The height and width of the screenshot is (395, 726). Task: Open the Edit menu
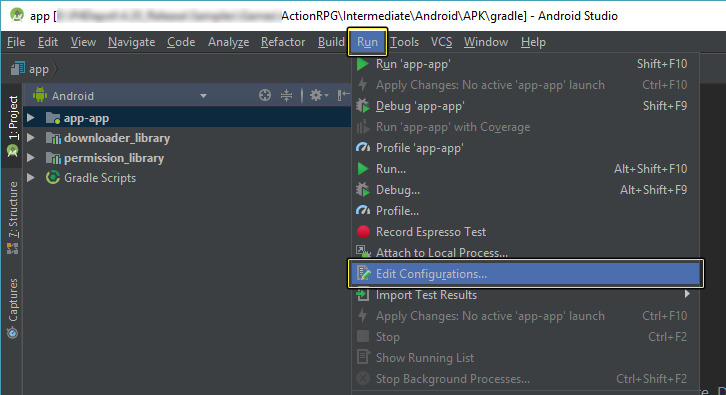(48, 42)
